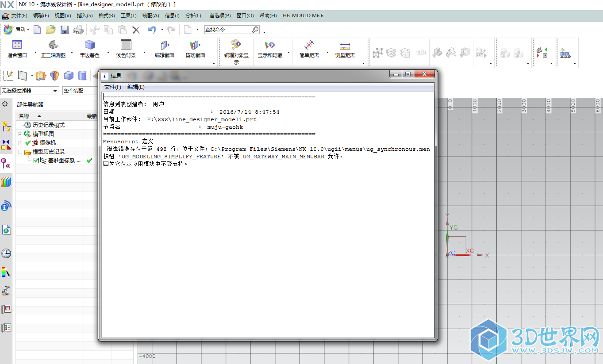The height and width of the screenshot is (364, 603).
Task: Click the 浅色背景 background tool
Action: 126,49
